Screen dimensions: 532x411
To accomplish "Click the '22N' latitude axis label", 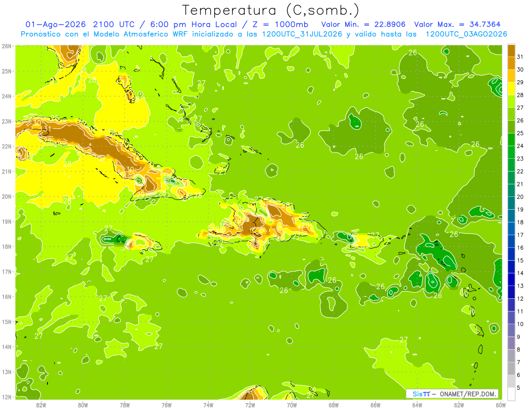I will 7,146.
